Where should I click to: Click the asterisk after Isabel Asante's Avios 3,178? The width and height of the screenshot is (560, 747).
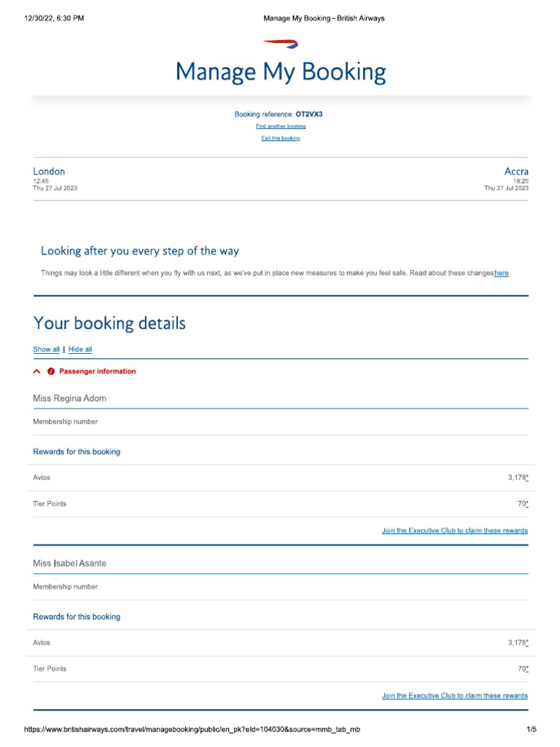(x=526, y=643)
